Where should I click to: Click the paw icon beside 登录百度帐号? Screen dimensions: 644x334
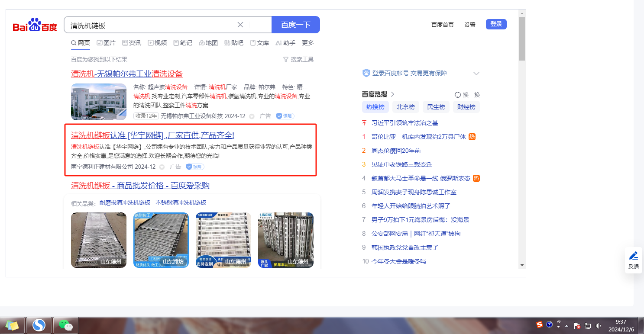[x=366, y=73]
